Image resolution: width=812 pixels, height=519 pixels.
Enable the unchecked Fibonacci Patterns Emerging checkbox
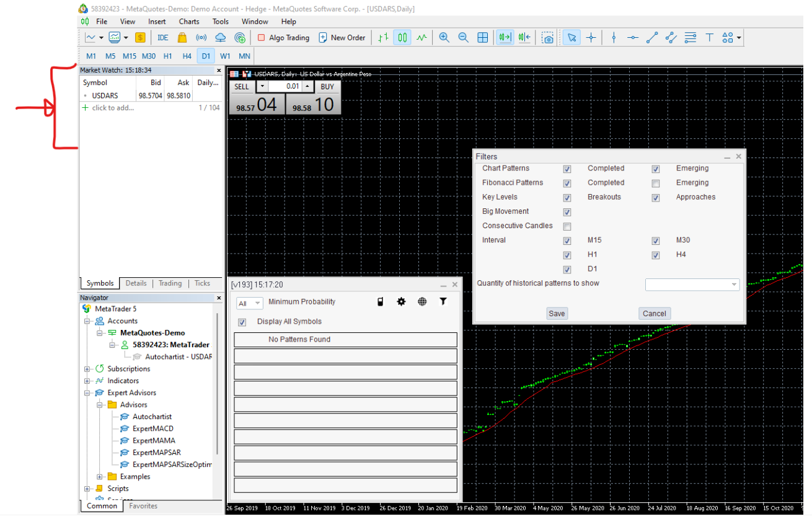(x=656, y=183)
